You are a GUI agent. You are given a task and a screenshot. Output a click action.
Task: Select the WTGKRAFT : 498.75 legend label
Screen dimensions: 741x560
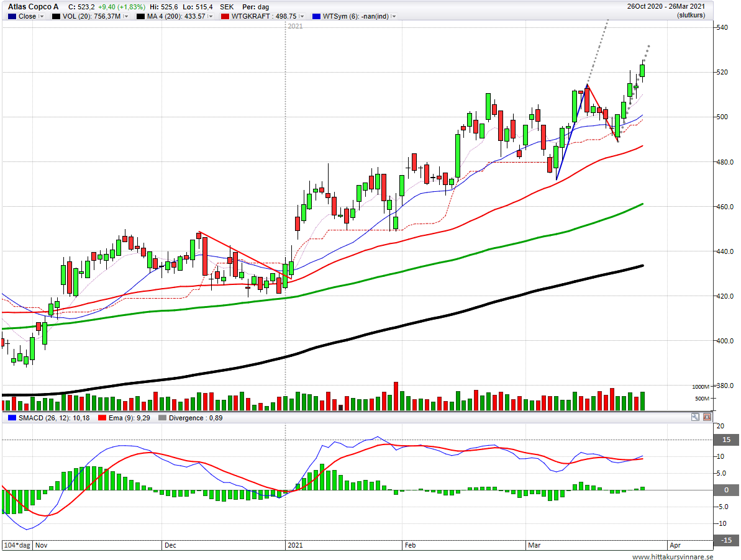click(264, 17)
